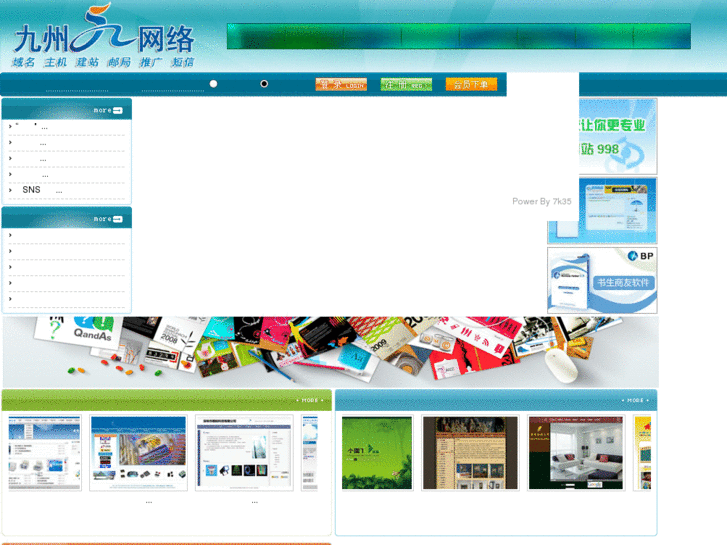
Task: Click the 'Power By 7k35' text
Action: [542, 201]
